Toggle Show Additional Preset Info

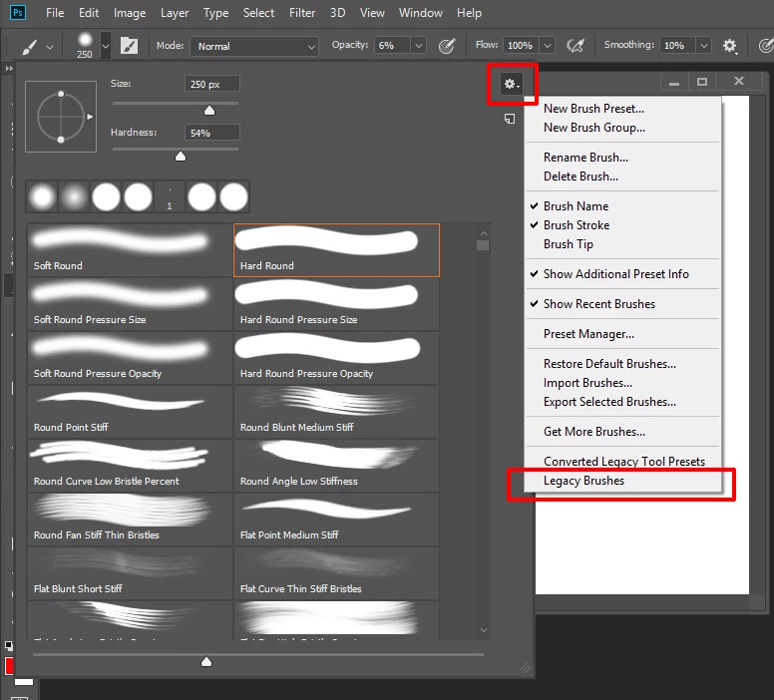point(622,274)
